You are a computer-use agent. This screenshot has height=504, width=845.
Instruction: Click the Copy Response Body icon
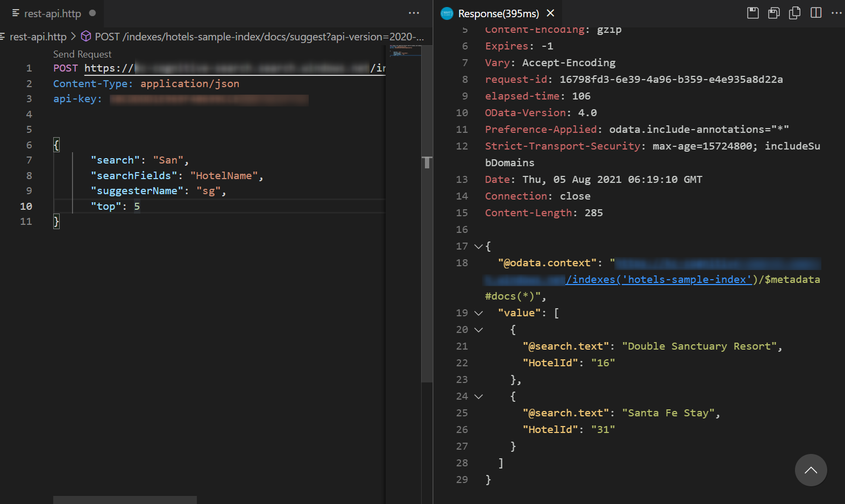[x=794, y=13]
